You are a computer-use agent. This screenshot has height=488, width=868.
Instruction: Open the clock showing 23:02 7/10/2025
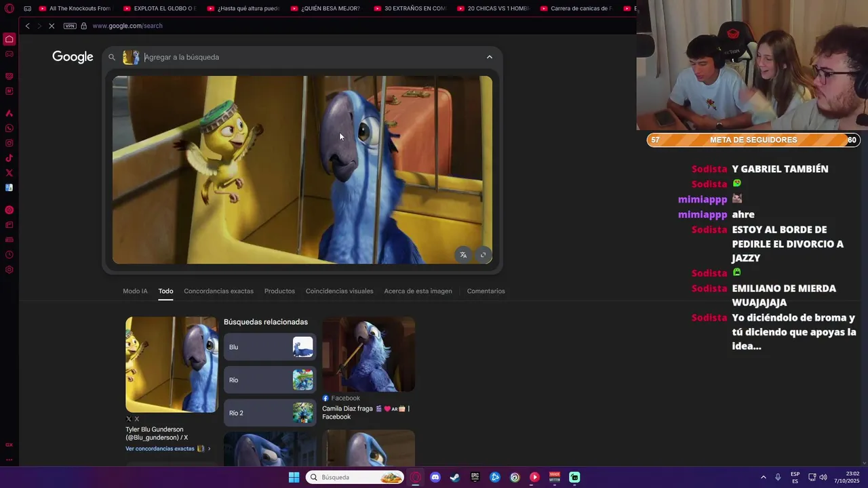(x=847, y=477)
